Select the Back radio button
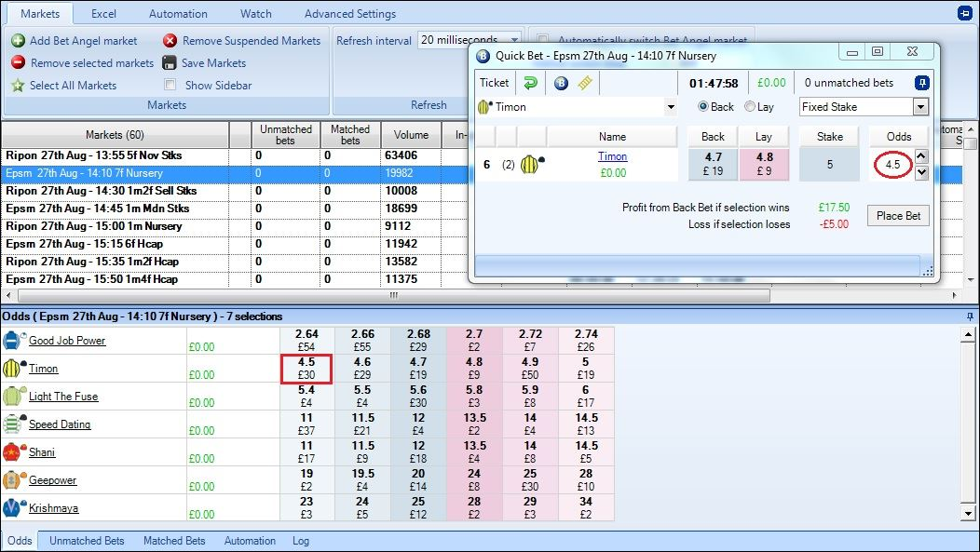Screen dimensions: 980x552 point(703,107)
